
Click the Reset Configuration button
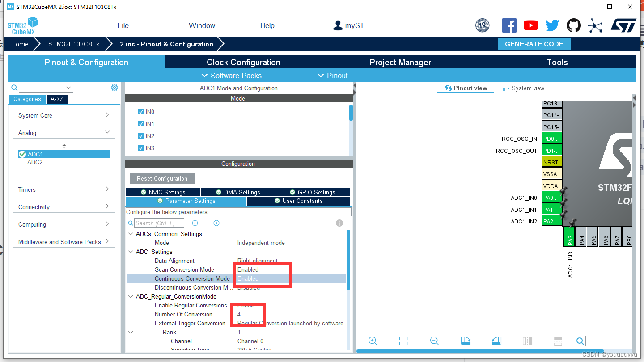coord(162,178)
